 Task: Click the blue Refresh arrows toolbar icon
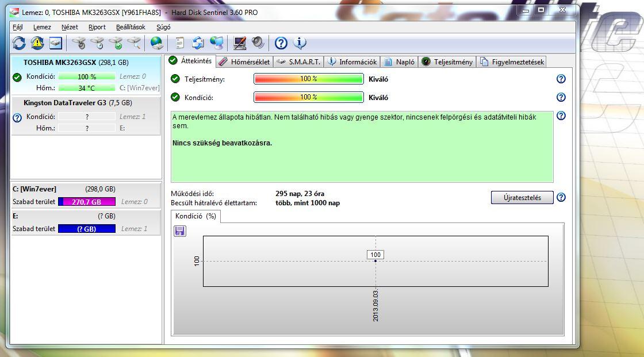tap(19, 43)
